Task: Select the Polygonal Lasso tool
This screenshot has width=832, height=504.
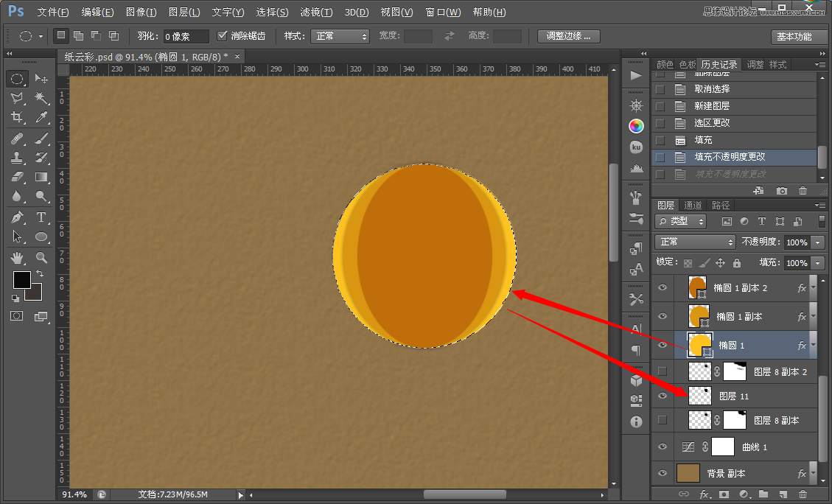Action: [x=17, y=98]
